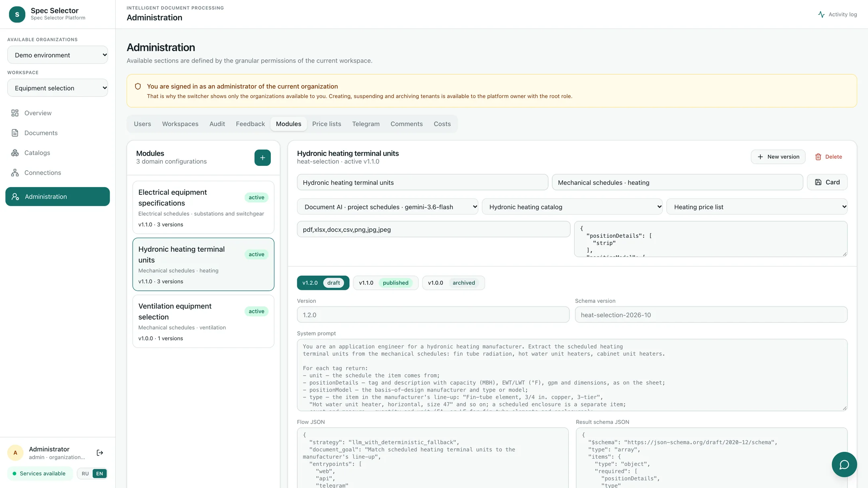
Task: Click the green plus to add module
Action: [x=262, y=157]
